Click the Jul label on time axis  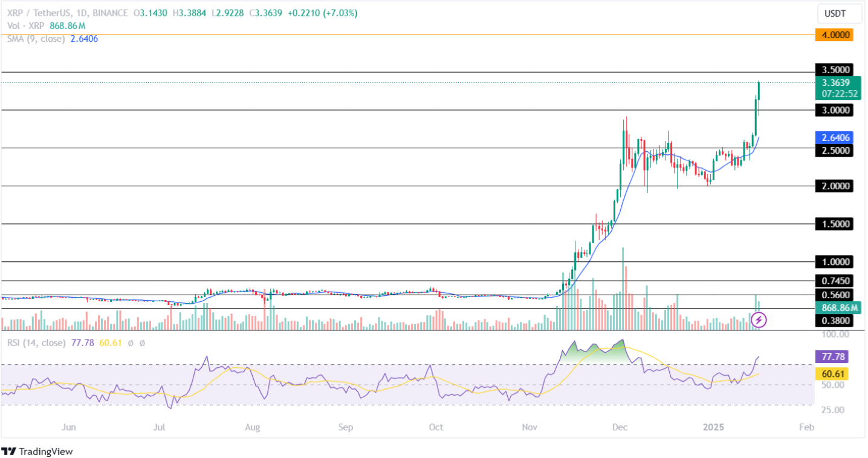click(159, 427)
